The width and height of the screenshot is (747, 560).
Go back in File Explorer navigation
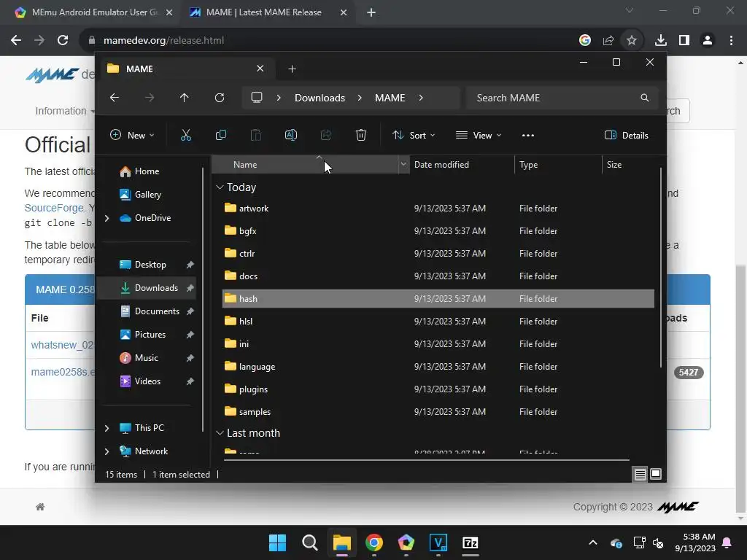pyautogui.click(x=115, y=98)
